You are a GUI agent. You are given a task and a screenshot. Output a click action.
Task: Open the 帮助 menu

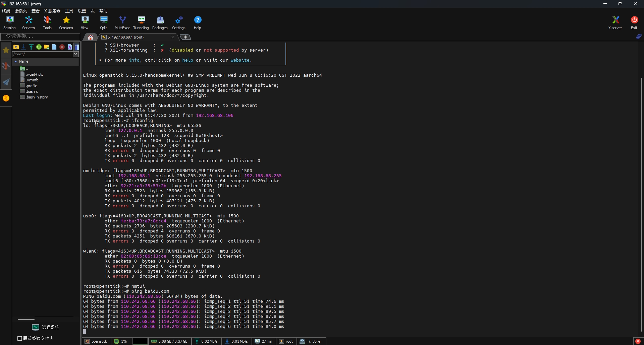point(103,11)
